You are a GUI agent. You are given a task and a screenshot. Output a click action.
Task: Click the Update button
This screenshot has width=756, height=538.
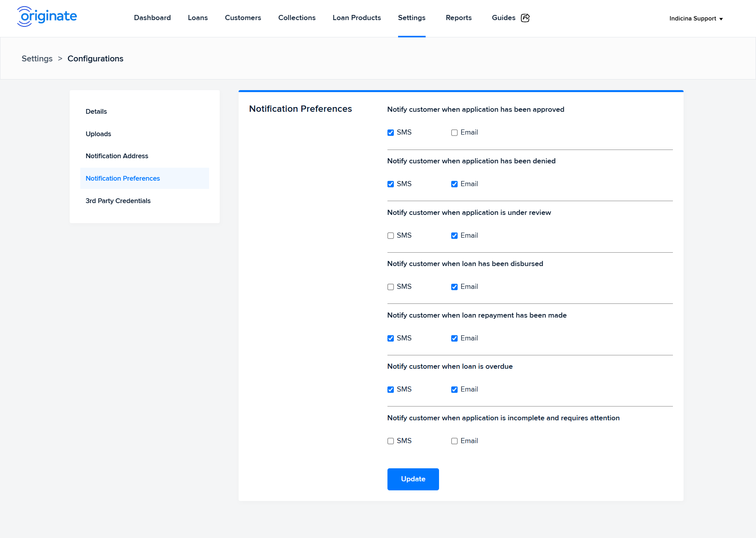tap(413, 479)
